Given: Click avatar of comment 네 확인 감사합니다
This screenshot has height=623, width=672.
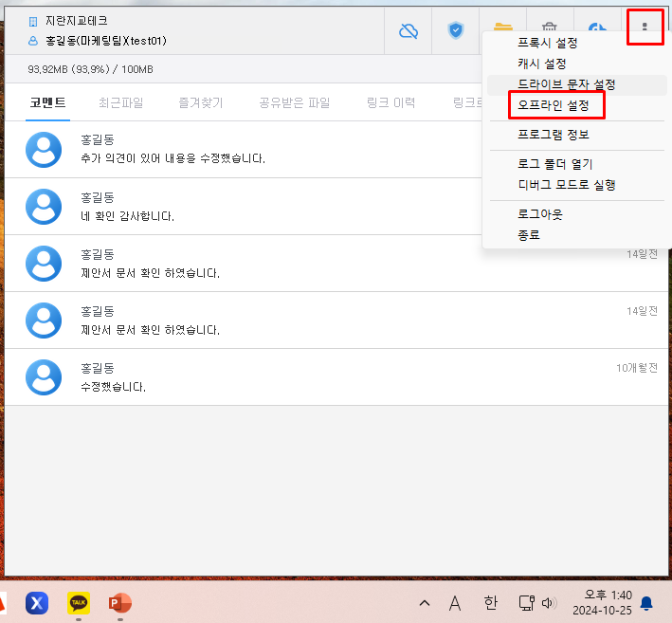Looking at the screenshot, I should point(44,207).
